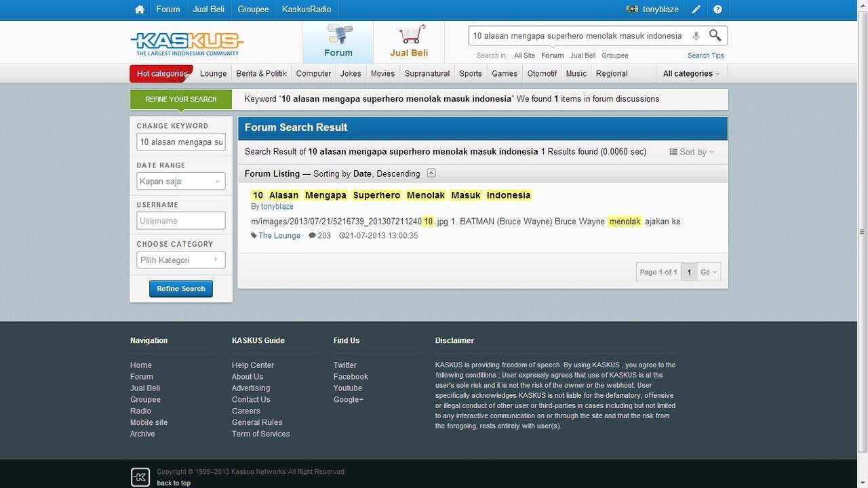Viewport: 868px width, 488px height.
Task: Select Groupee search scope
Action: click(615, 56)
